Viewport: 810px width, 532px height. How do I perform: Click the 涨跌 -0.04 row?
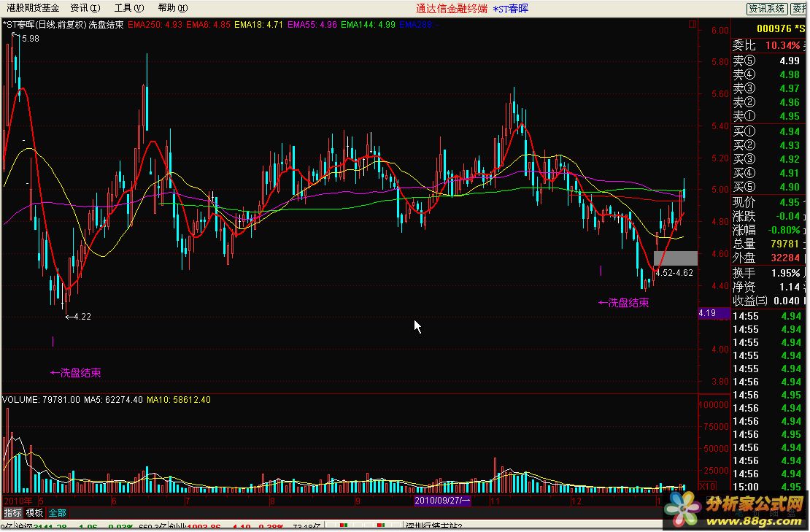pos(768,216)
